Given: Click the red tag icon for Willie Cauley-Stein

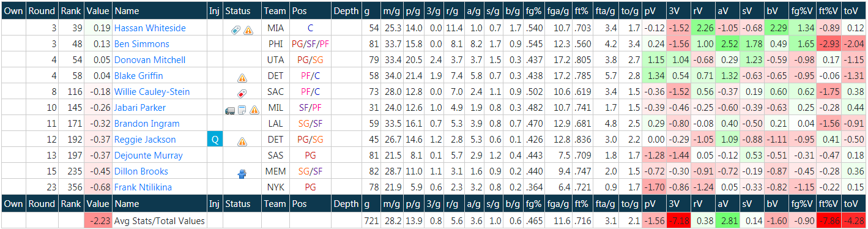Looking at the screenshot, I should (242, 92).
